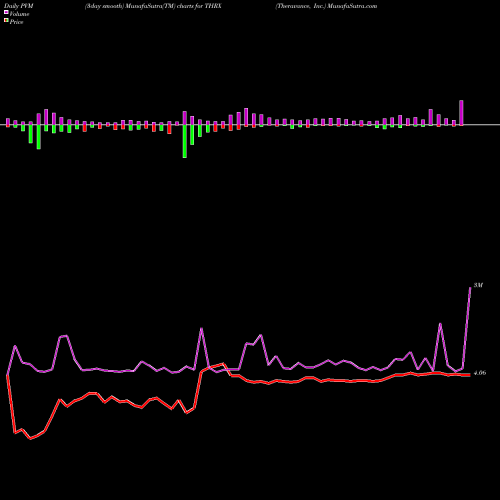
Task: Click the '3M' volume value label
Action: [x=478, y=285]
